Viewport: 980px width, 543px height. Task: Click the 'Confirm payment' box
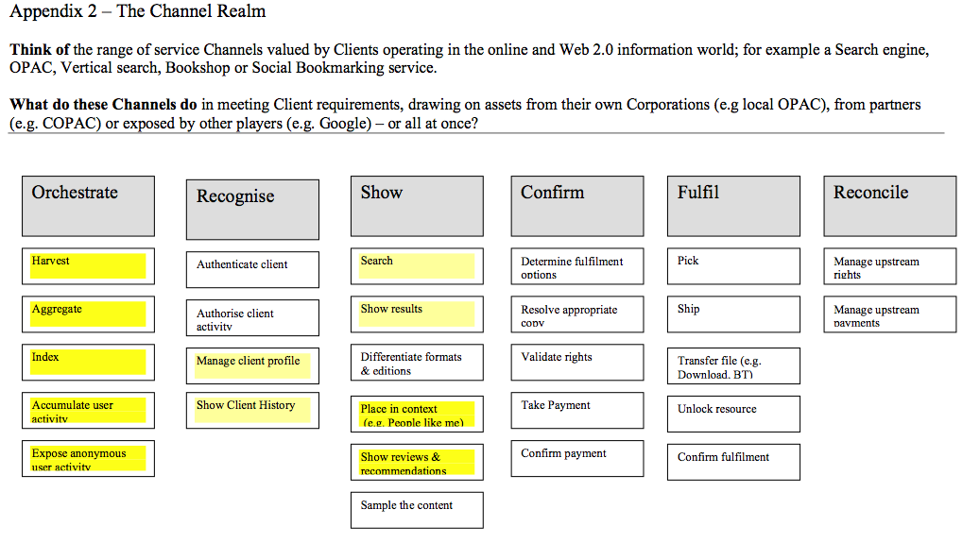(x=577, y=459)
